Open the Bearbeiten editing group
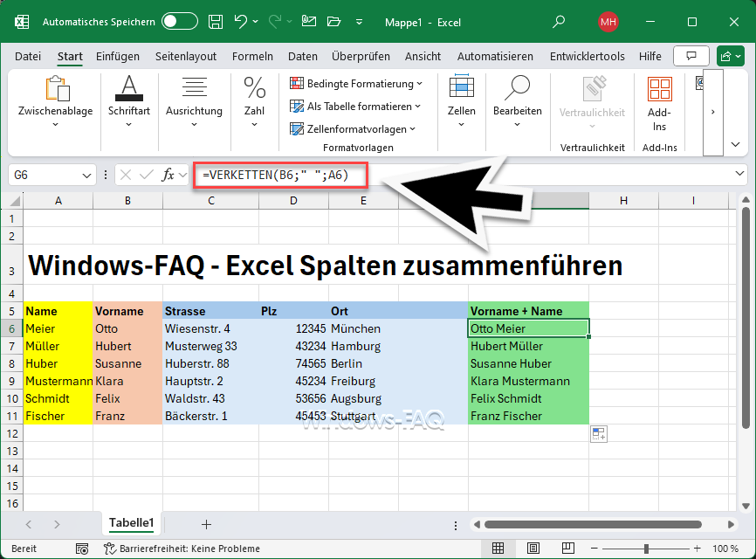The height and width of the screenshot is (559, 756). coord(518,102)
